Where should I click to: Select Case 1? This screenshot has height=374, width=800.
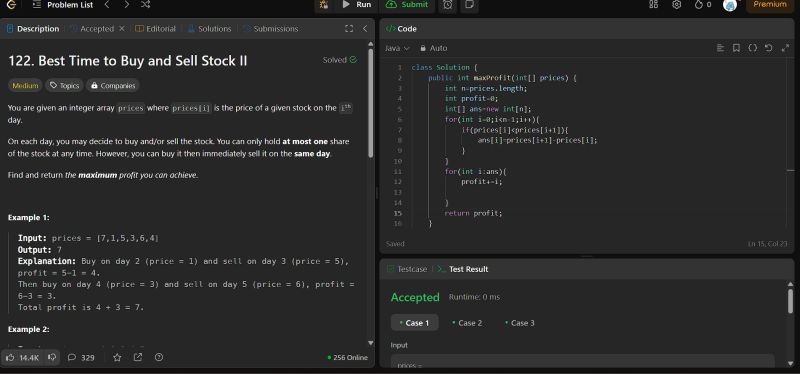[x=414, y=322]
